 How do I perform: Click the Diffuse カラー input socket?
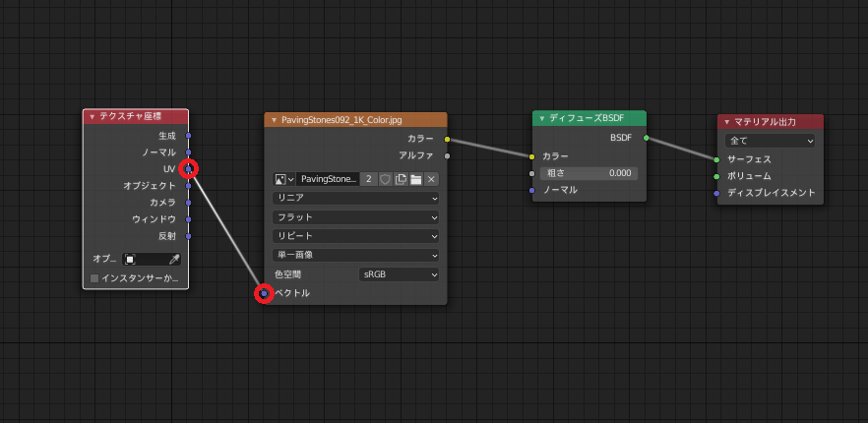[532, 156]
